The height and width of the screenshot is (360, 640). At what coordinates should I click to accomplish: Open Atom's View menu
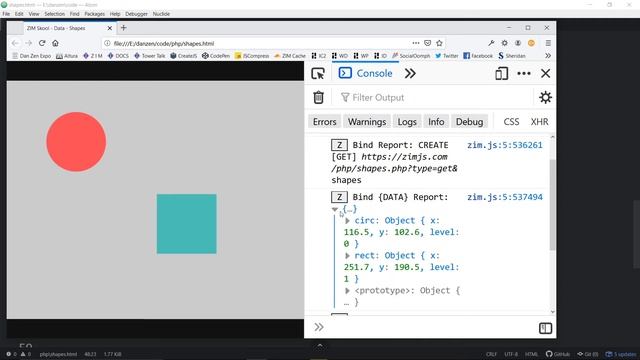[x=34, y=14]
